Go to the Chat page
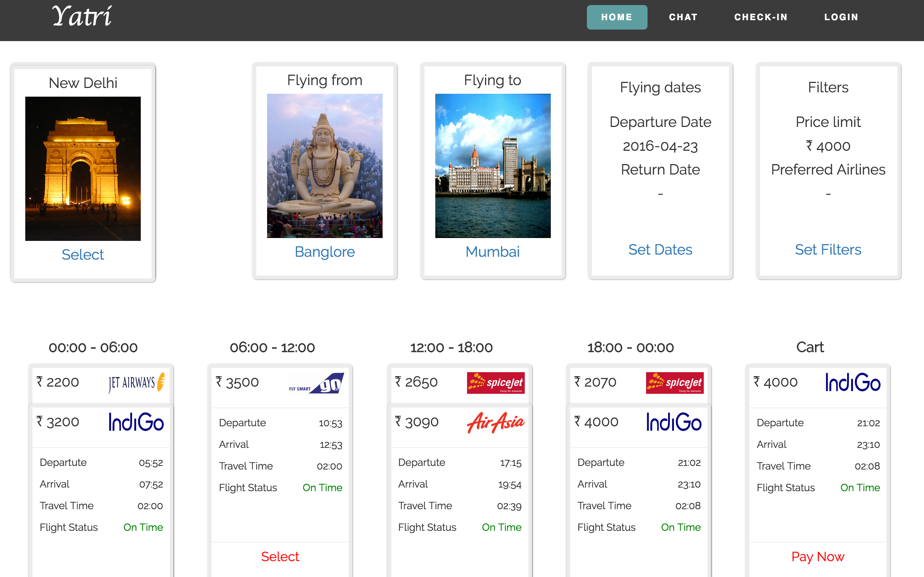 click(x=683, y=17)
